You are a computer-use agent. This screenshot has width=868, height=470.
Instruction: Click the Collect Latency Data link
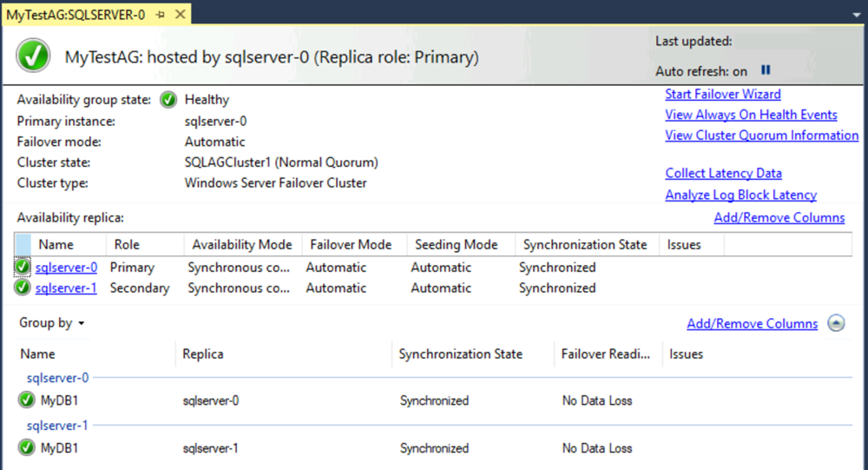pos(723,174)
